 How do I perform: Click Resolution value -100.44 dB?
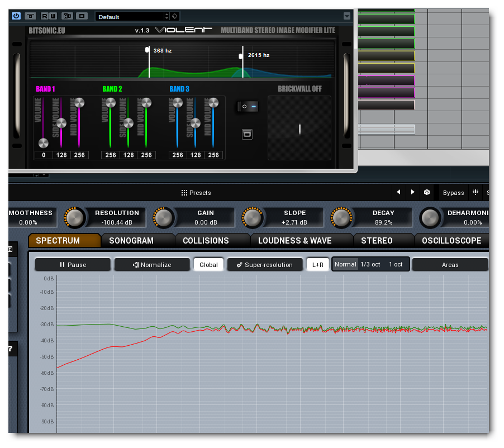(x=117, y=222)
